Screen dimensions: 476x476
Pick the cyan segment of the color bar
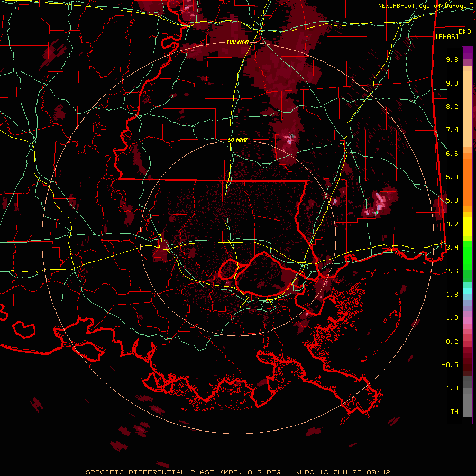coord(467,291)
